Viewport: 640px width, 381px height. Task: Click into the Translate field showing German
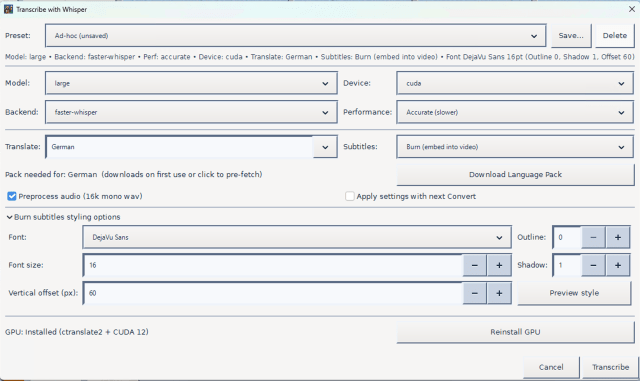click(x=180, y=147)
